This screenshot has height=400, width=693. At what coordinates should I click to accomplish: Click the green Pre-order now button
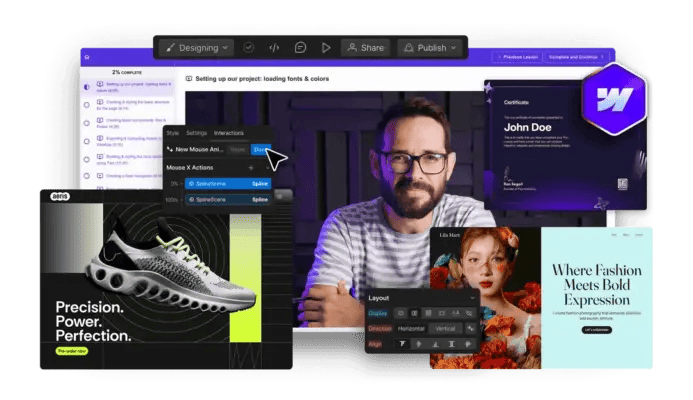coord(72,351)
